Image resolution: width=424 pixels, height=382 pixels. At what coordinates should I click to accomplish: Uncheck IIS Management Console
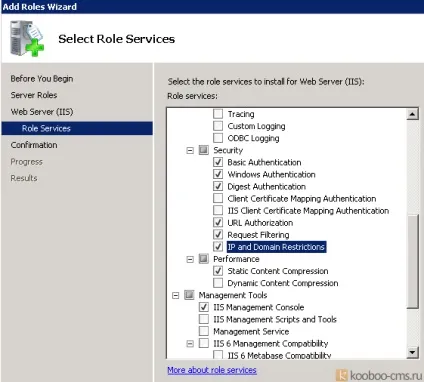click(x=204, y=307)
